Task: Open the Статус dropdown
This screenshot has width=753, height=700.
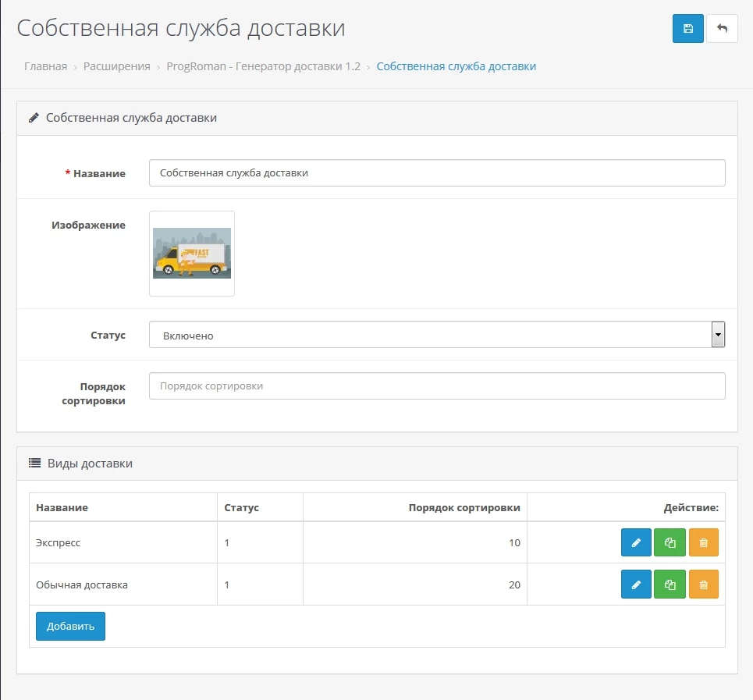Action: 437,335
